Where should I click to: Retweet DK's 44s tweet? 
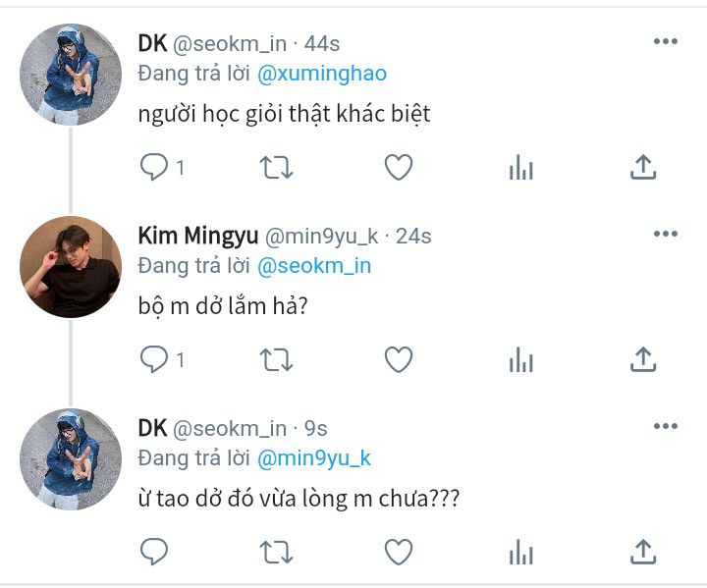tap(276, 167)
